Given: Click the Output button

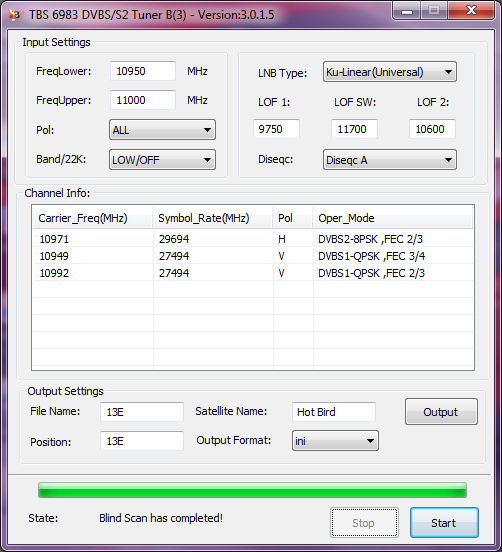Looking at the screenshot, I should (441, 412).
